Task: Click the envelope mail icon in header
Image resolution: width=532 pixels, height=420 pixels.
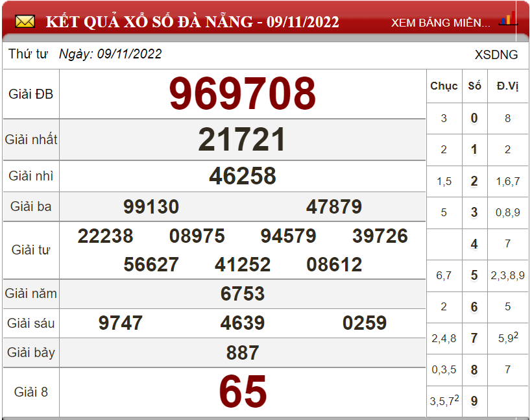Action: [x=25, y=22]
